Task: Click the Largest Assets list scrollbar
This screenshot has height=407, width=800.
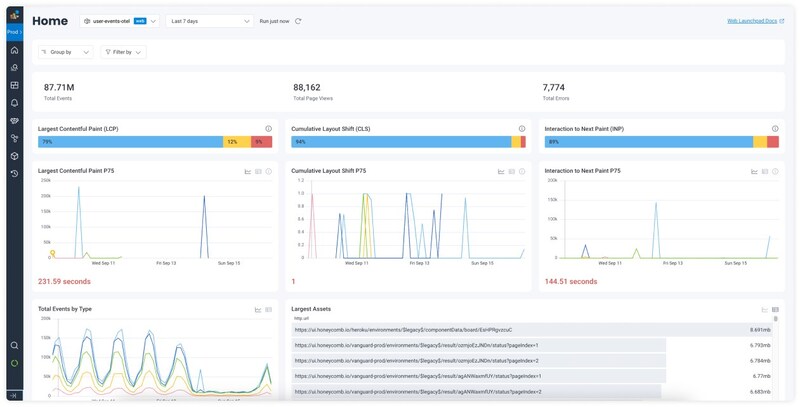Action: [776, 319]
